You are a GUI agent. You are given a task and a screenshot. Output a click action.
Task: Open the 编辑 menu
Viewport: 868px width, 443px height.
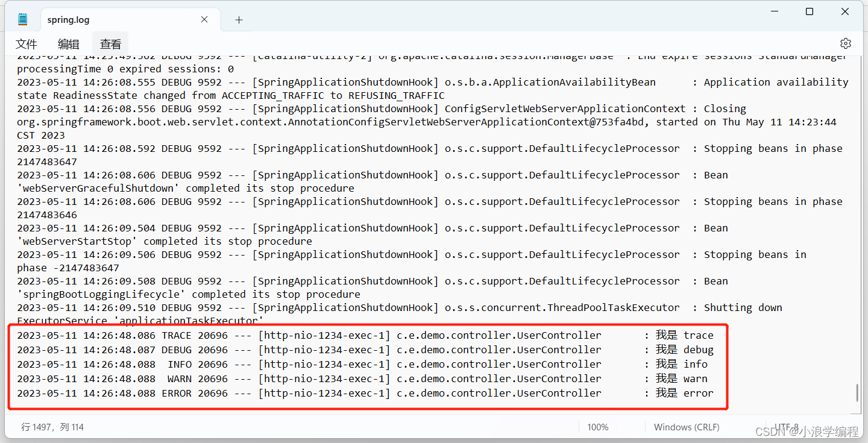[x=69, y=44]
